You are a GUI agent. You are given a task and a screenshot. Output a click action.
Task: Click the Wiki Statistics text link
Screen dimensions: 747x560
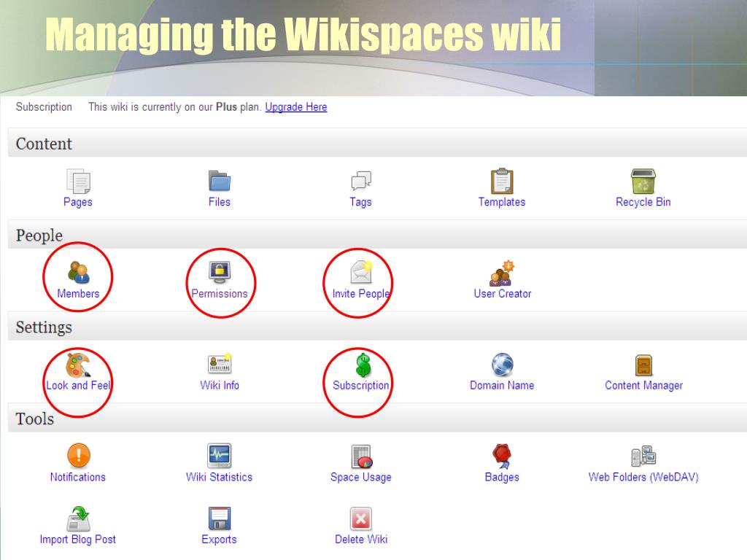[x=219, y=477]
